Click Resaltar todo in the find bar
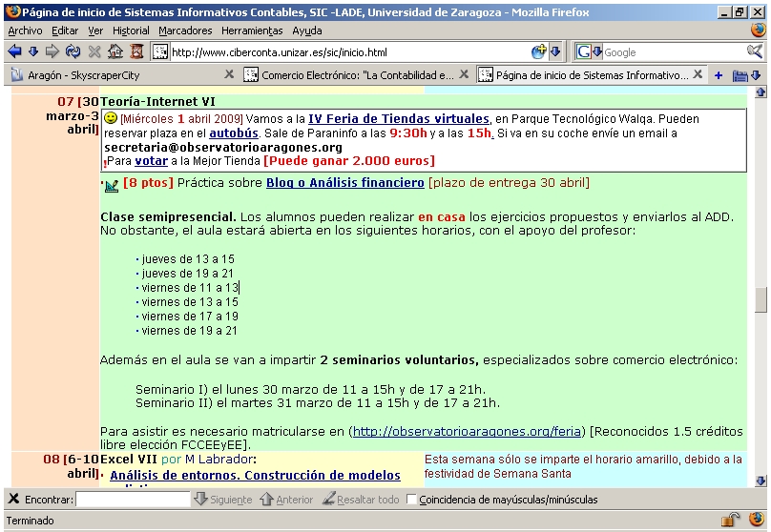771x532 pixels. (x=361, y=499)
